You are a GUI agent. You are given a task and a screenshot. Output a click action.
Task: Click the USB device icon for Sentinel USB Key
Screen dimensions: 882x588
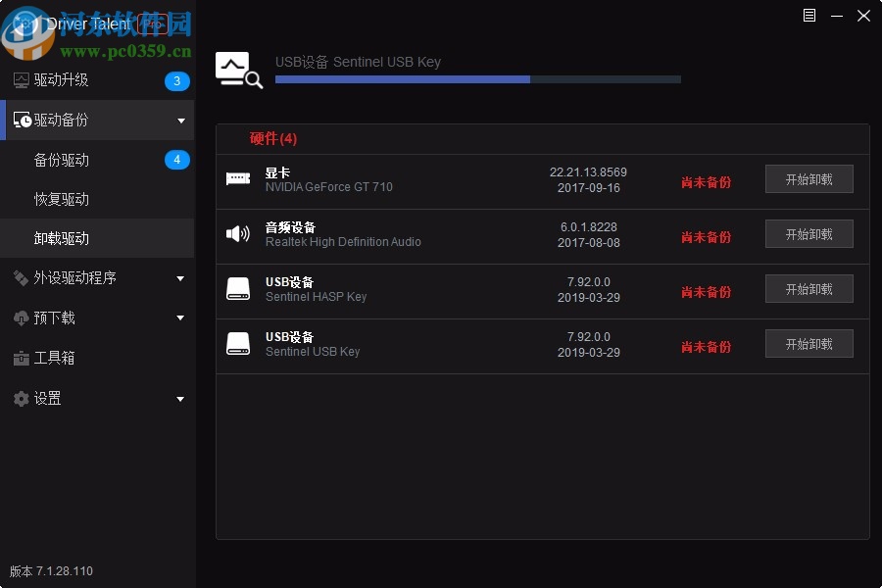(x=237, y=343)
